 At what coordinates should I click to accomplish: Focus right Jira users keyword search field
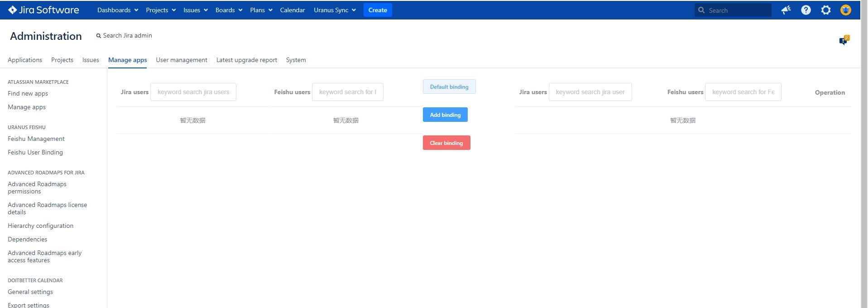click(x=590, y=92)
